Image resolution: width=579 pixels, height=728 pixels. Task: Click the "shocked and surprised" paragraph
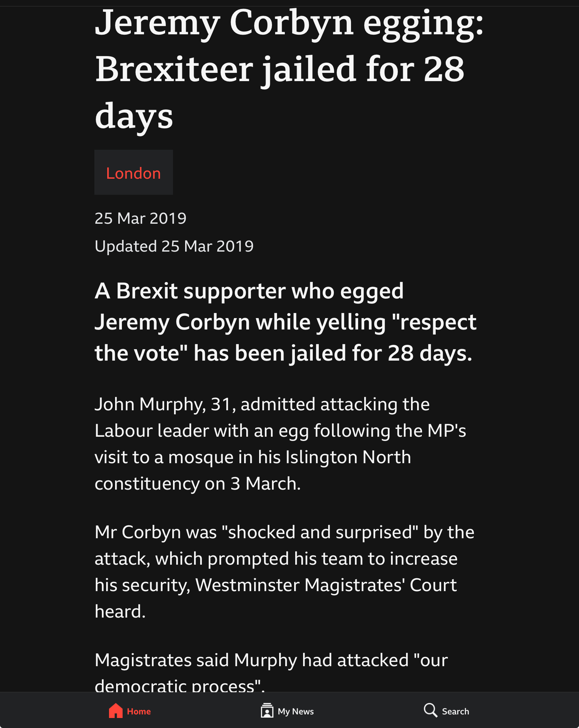click(284, 571)
